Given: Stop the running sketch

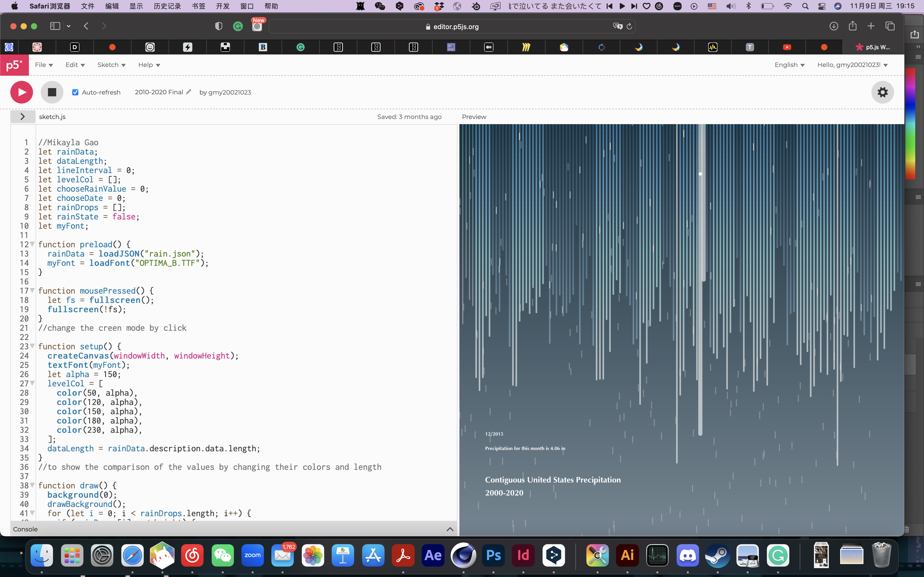Looking at the screenshot, I should pyautogui.click(x=52, y=92).
